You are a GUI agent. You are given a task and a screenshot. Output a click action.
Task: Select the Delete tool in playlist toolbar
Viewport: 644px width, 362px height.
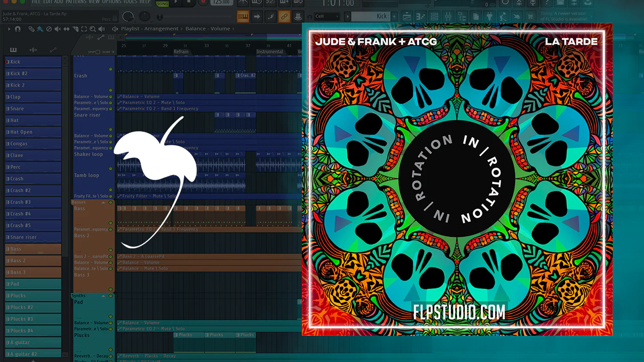pyautogui.click(x=49, y=29)
